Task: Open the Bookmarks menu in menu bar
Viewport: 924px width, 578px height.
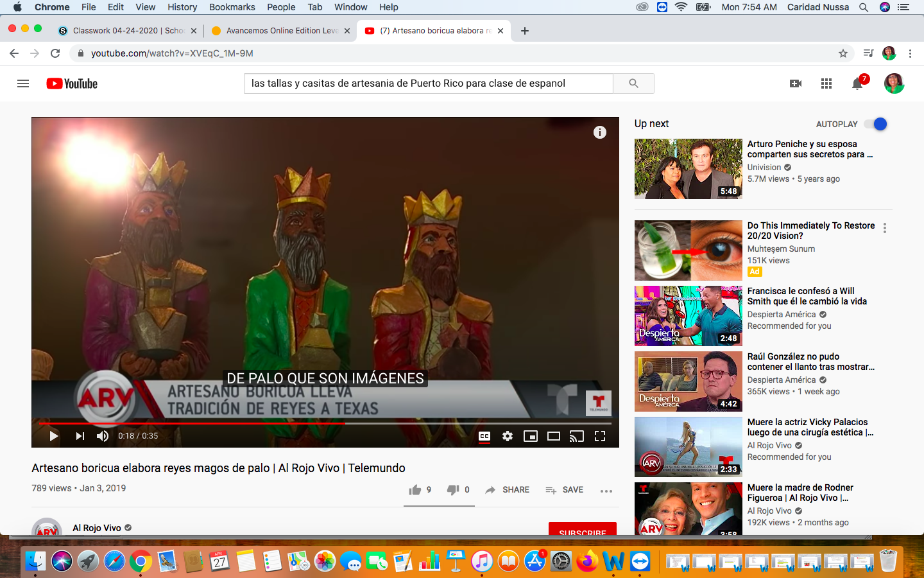Action: click(232, 7)
